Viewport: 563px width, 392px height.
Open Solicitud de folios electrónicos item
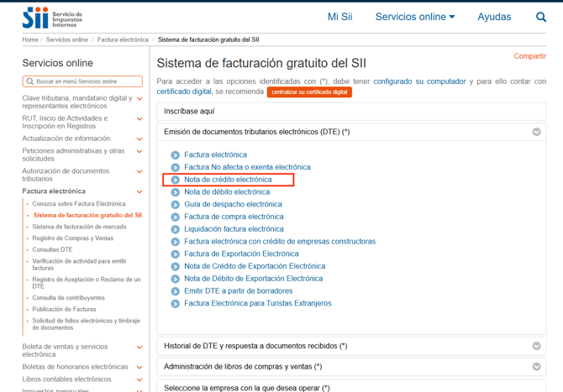(87, 324)
